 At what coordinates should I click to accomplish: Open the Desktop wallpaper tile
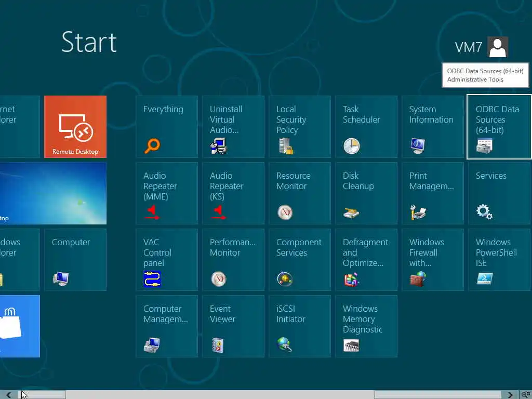pos(53,193)
